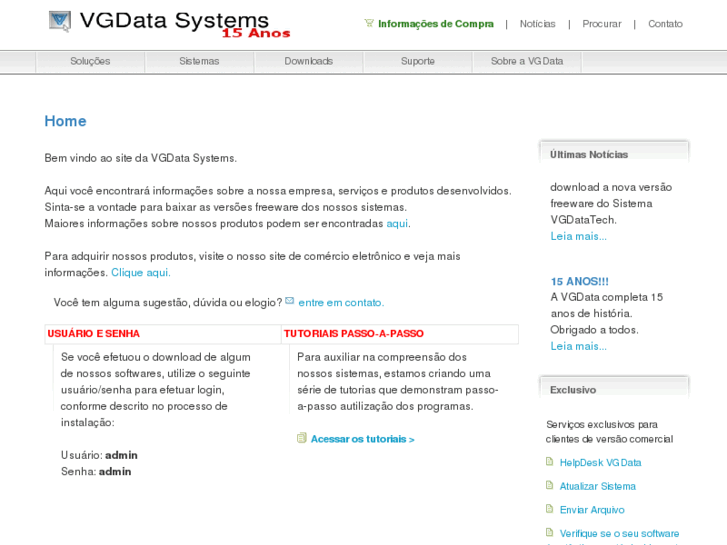This screenshot has width=727, height=545.
Task: Click the VGData Systems title text
Action: tap(174, 20)
